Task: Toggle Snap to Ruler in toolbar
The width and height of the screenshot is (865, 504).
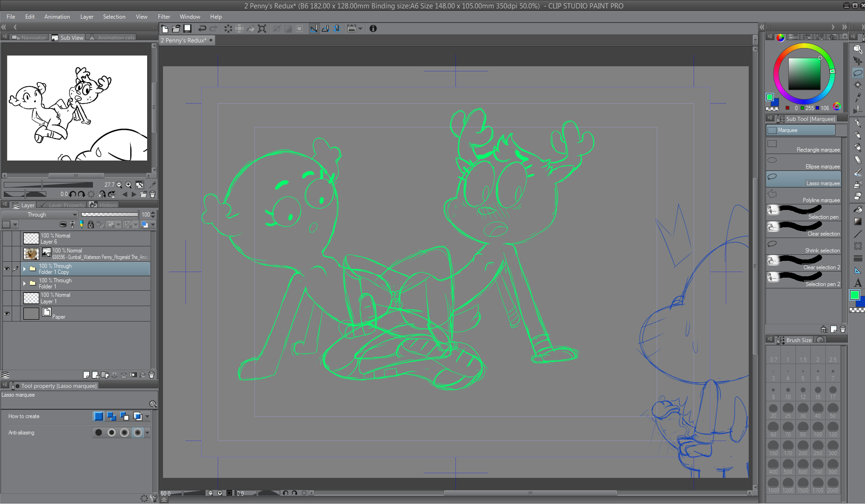Action: pyautogui.click(x=314, y=28)
